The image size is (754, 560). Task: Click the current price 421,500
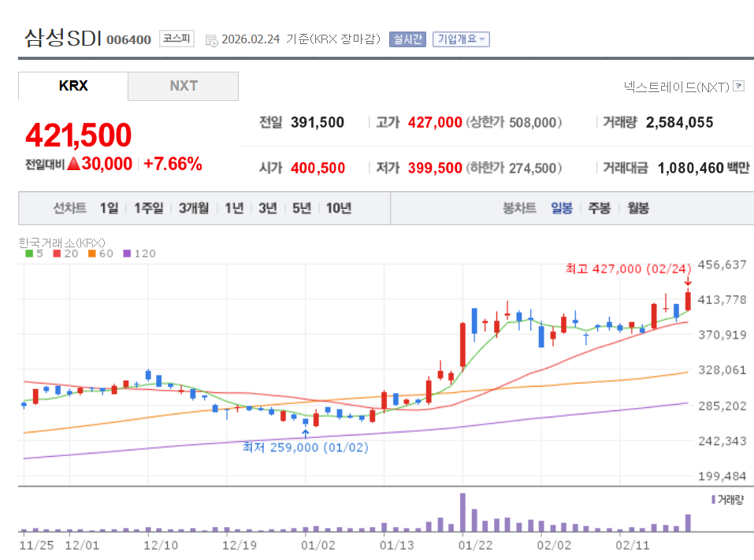click(x=78, y=135)
